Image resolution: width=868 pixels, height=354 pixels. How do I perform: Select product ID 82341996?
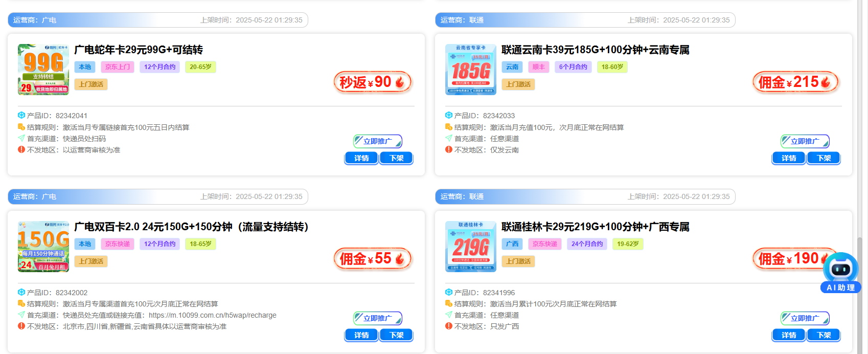pyautogui.click(x=499, y=293)
